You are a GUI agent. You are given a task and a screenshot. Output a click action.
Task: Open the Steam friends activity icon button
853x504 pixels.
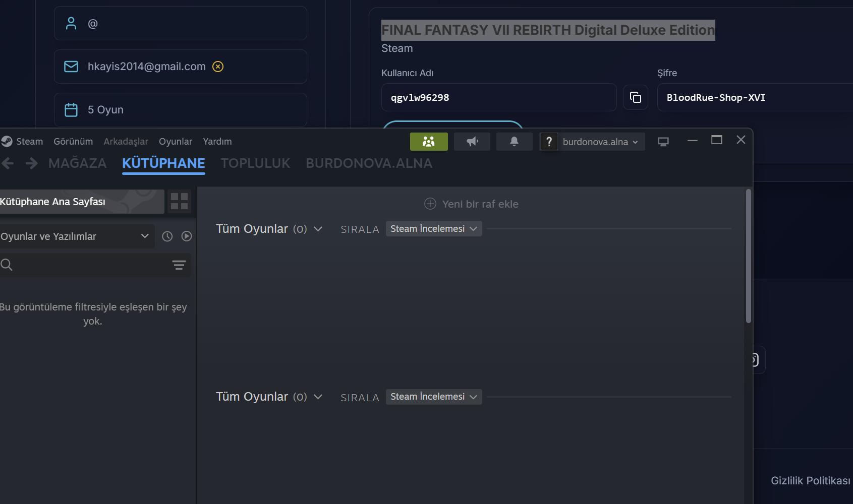[429, 142]
